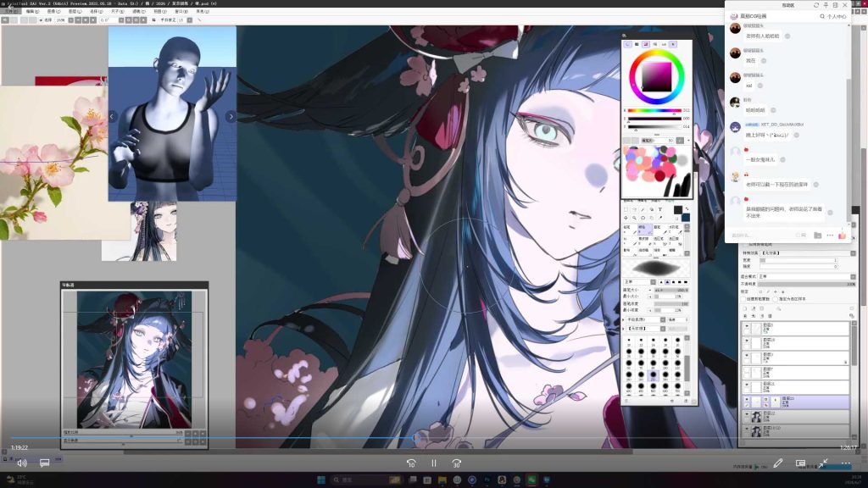Open the subtitles and captions menu

click(44, 463)
